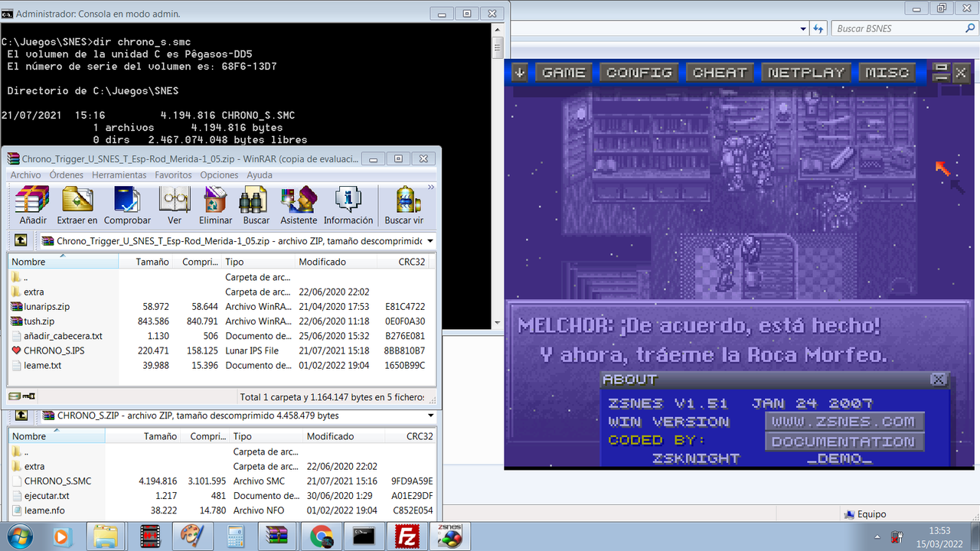Click the Extraer en toolbar icon
The height and width of the screenshot is (551, 980).
click(77, 206)
